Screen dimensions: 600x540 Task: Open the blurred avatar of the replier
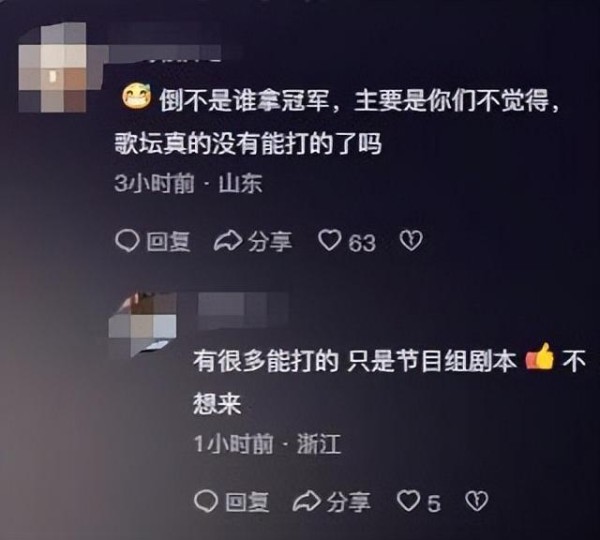142,324
